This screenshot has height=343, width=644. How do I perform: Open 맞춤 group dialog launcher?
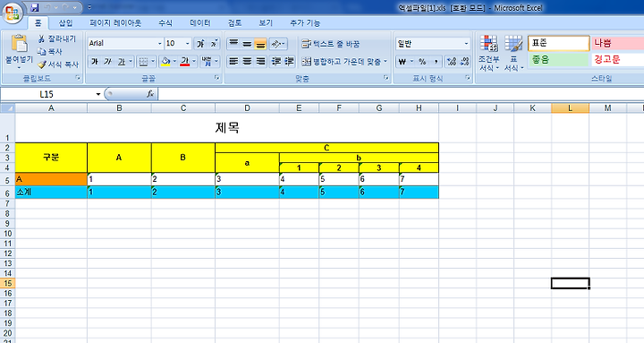pyautogui.click(x=386, y=77)
